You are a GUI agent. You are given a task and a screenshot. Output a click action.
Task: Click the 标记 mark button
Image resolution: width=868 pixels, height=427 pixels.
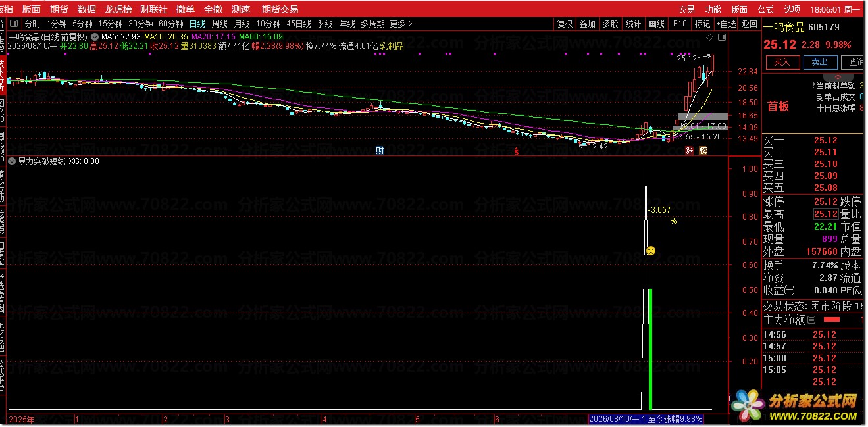pos(702,24)
